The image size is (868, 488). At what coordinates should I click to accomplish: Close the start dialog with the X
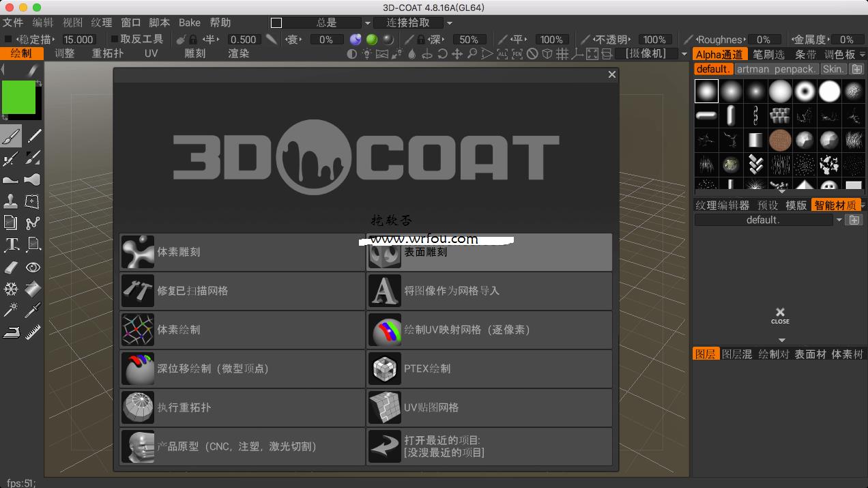612,74
